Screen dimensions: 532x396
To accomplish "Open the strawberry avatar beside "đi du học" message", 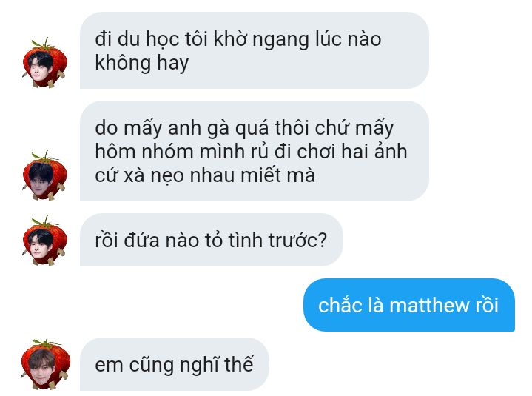I will tap(45, 64).
